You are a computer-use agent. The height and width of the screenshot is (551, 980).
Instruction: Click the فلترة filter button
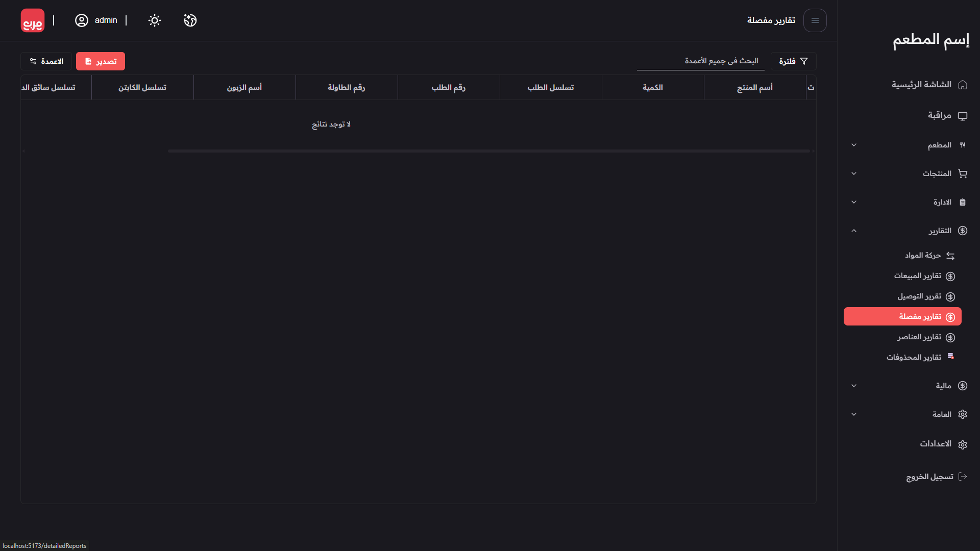click(x=793, y=61)
